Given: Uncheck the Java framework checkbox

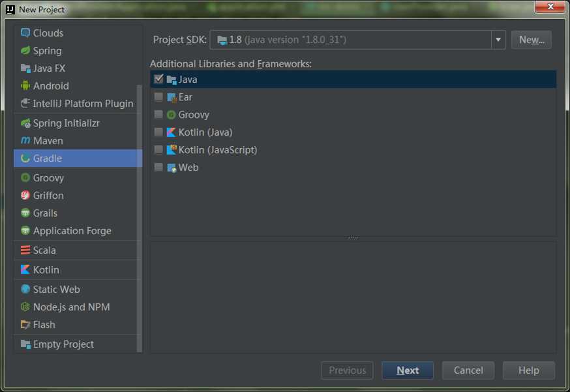Looking at the screenshot, I should click(x=158, y=79).
